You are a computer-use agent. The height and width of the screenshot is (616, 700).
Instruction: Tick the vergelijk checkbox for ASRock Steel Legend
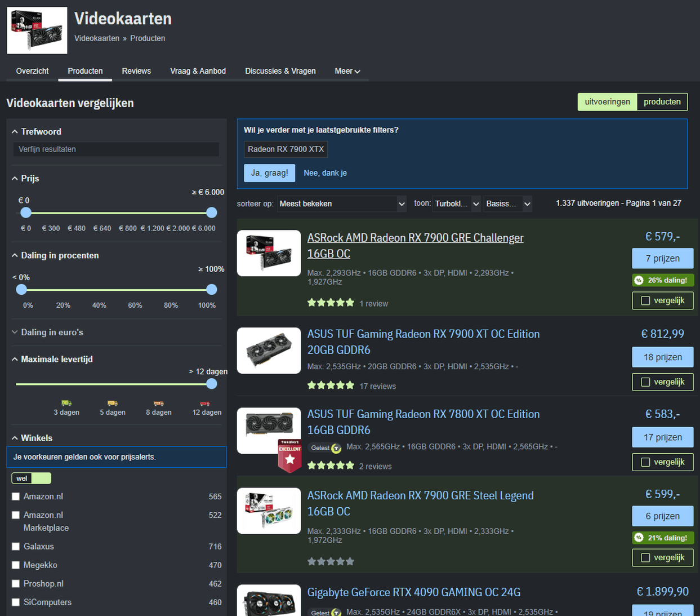point(645,558)
